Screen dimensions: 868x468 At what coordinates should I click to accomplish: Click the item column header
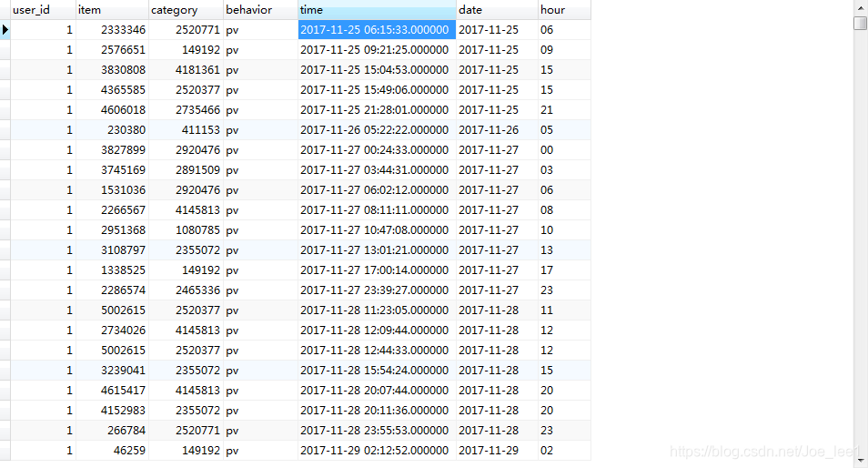point(113,10)
